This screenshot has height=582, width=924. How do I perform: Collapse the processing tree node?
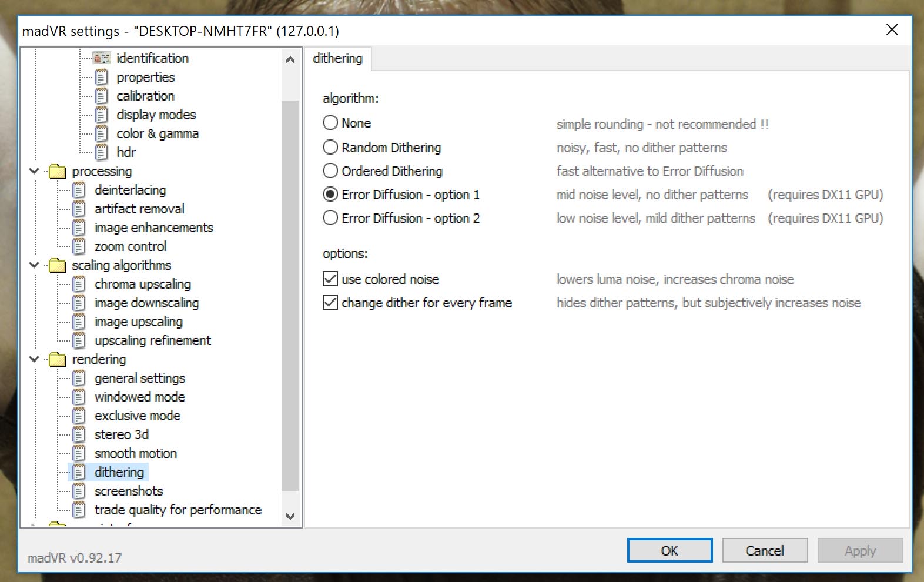pyautogui.click(x=34, y=171)
